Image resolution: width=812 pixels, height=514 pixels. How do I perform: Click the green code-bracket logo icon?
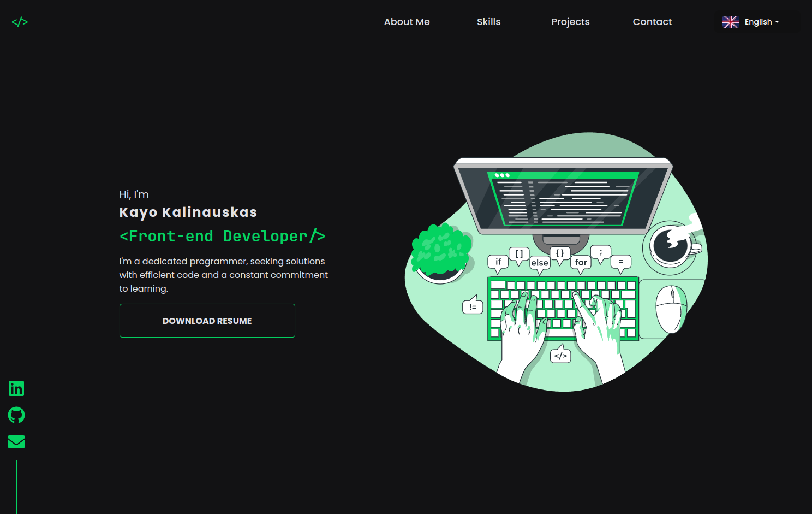click(x=20, y=22)
